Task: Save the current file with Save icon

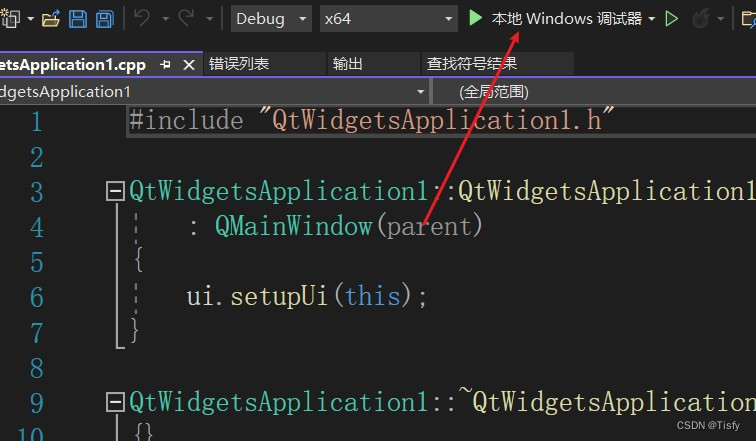Action: coord(78,19)
